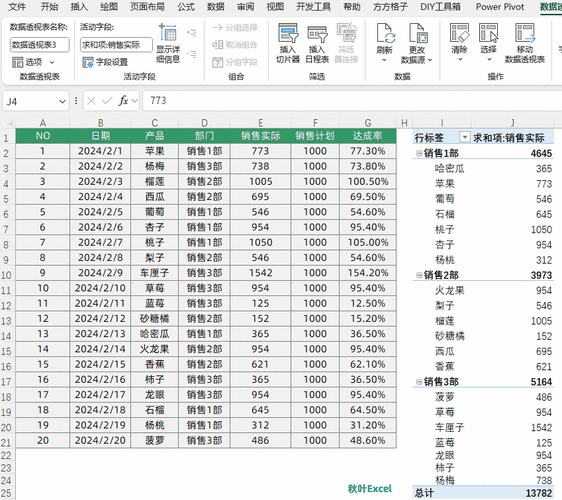The height and width of the screenshot is (500, 562).
Task: Expand the fx function dropdown chevron
Action: click(x=135, y=101)
